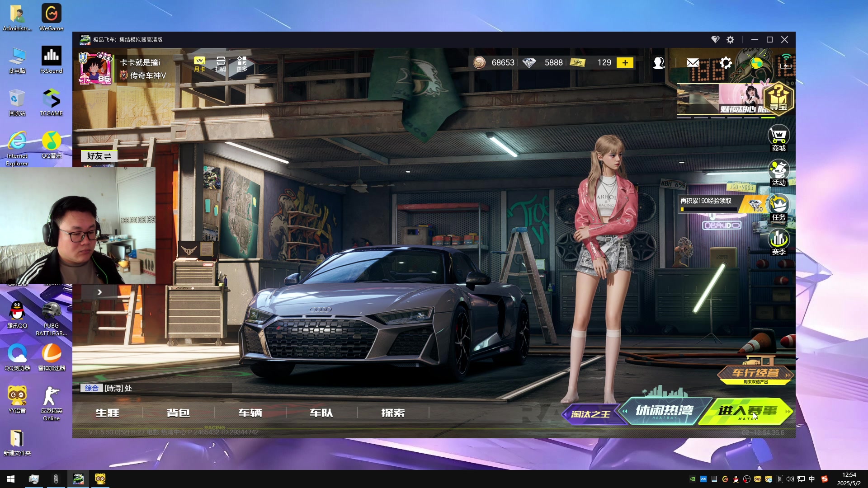Viewport: 868px width, 488px height.
Task: Select the 综合 chat channel tag
Action: tap(91, 388)
